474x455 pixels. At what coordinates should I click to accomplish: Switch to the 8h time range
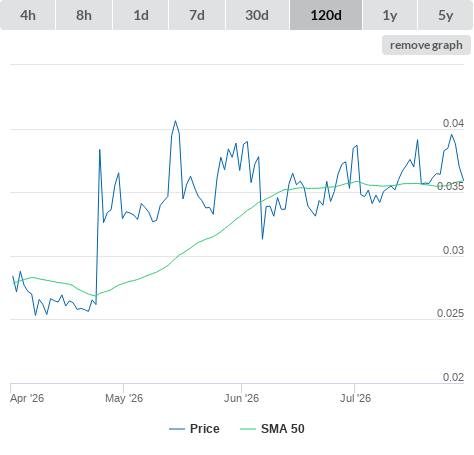click(84, 15)
